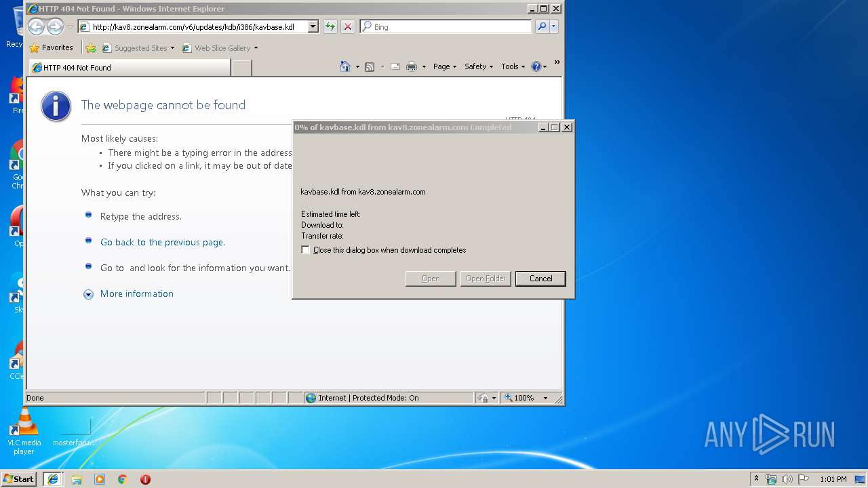The height and width of the screenshot is (488, 868).
Task: Expand the command bar overflow chevron
Action: pos(557,62)
